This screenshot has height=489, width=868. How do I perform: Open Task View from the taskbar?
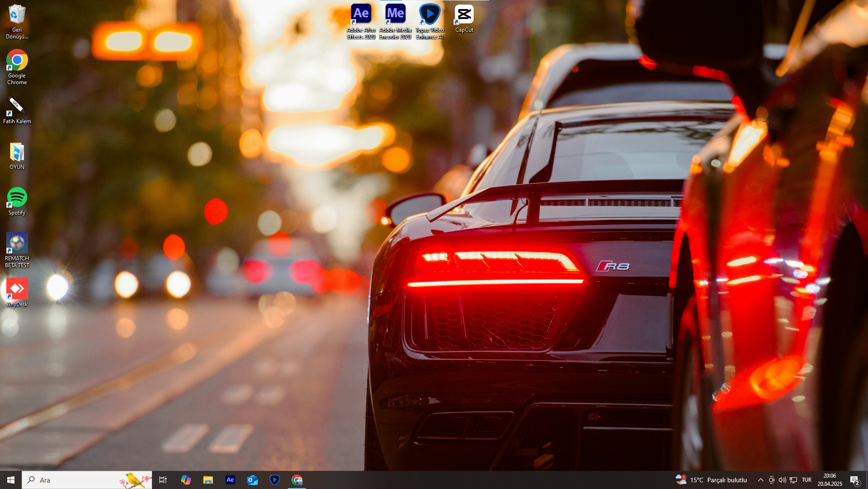[163, 480]
